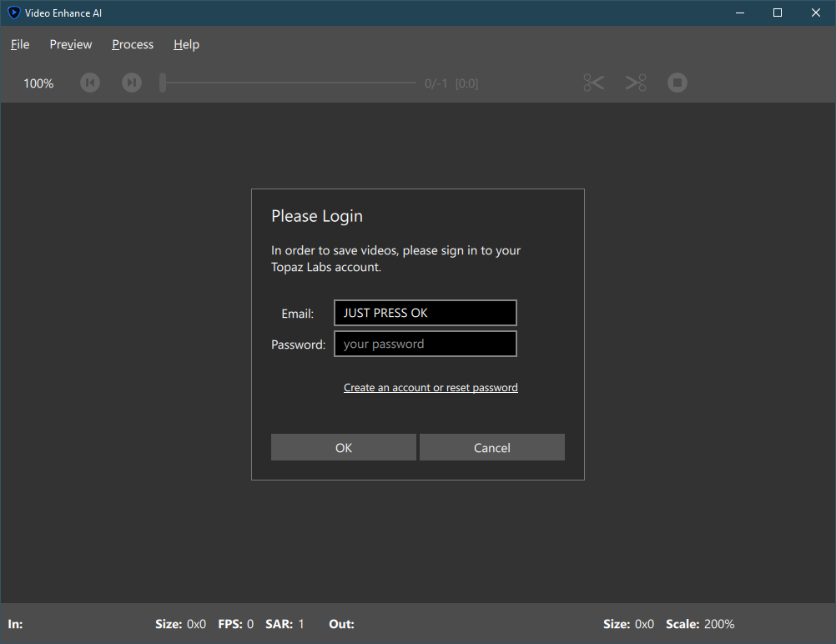
Task: Open the Process menu
Action: (x=133, y=44)
